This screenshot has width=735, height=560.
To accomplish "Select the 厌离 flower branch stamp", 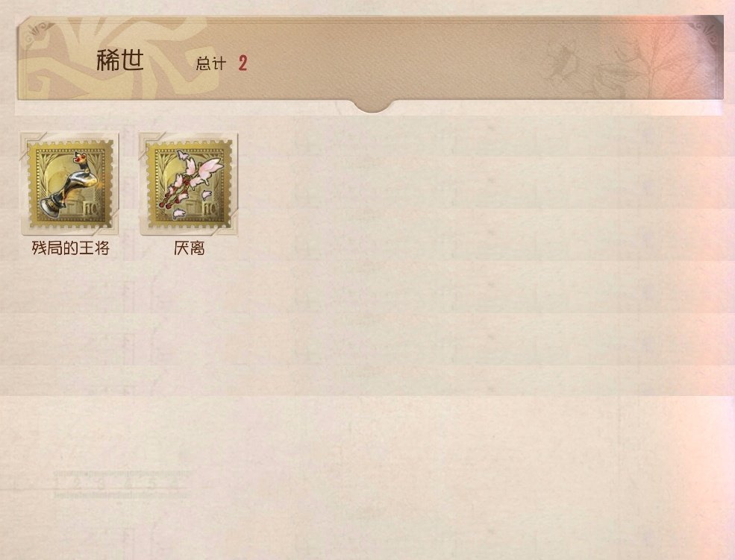I will pos(189,184).
